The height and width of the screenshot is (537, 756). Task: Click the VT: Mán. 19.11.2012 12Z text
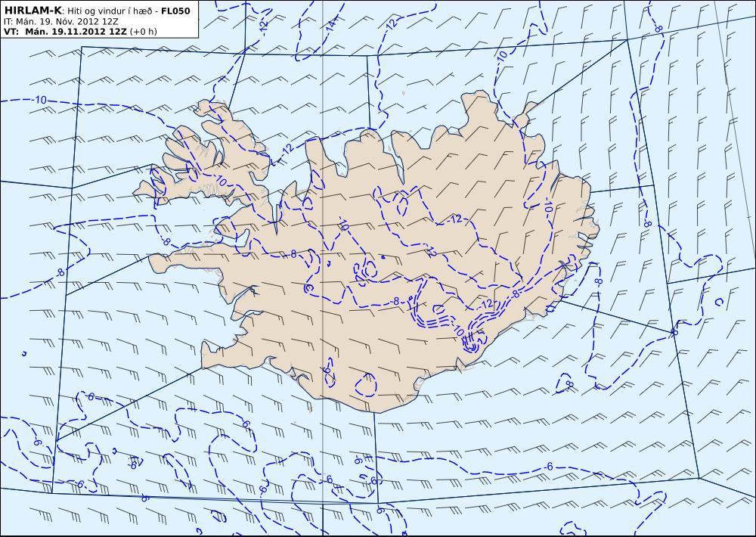[x=65, y=32]
